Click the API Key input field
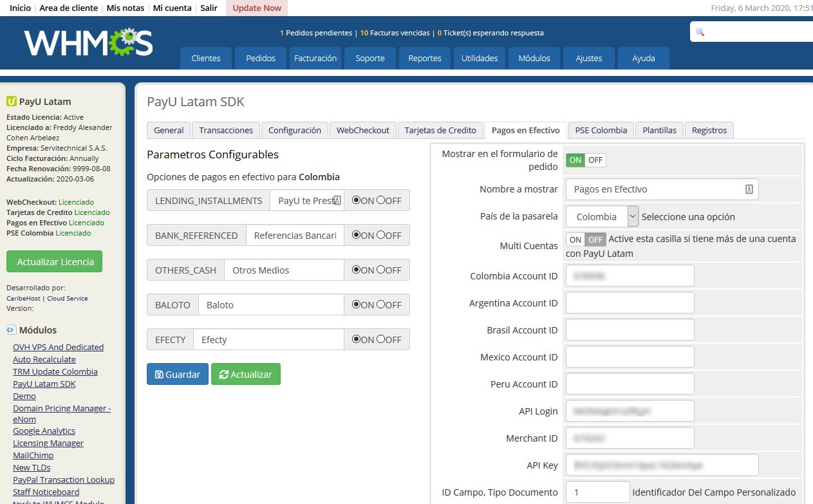Image resolution: width=813 pixels, height=504 pixels. (x=662, y=465)
